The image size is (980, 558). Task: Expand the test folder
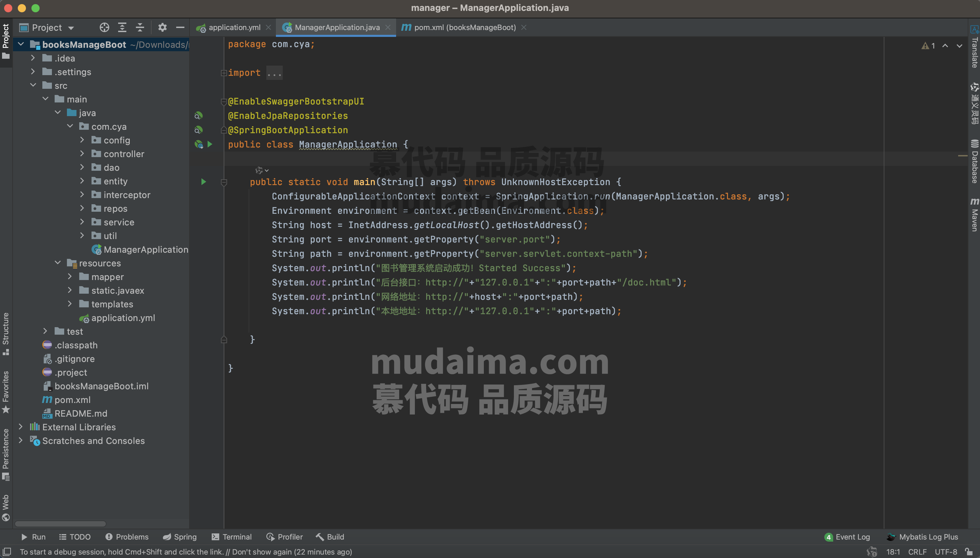45,331
